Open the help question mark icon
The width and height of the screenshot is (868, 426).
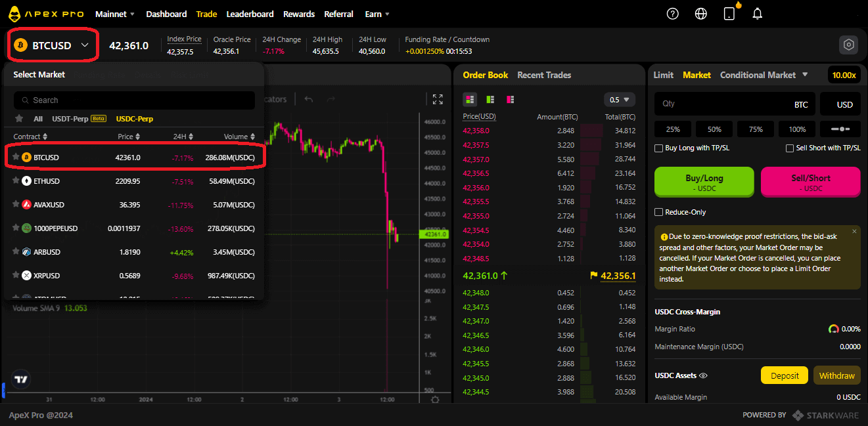click(x=672, y=13)
